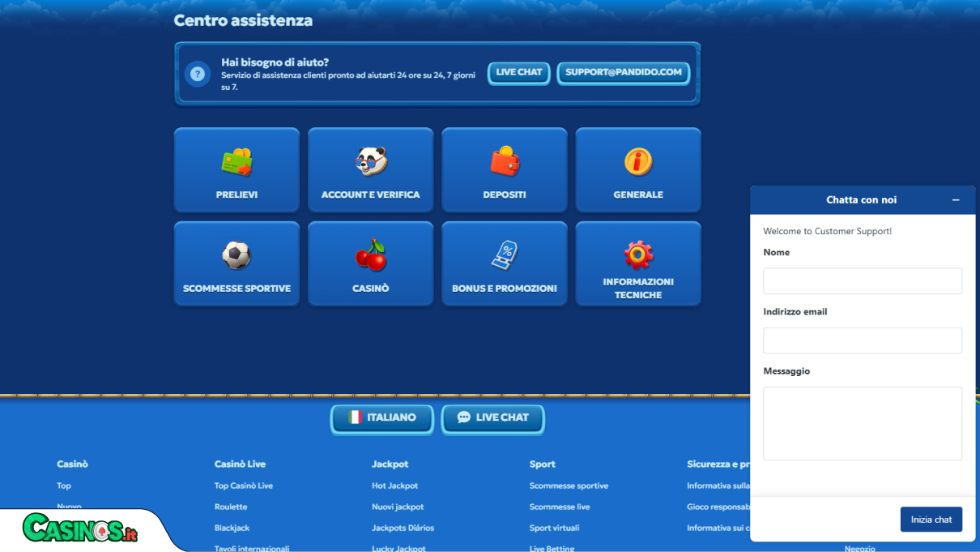Click the Casinò Live footer heading

240,464
